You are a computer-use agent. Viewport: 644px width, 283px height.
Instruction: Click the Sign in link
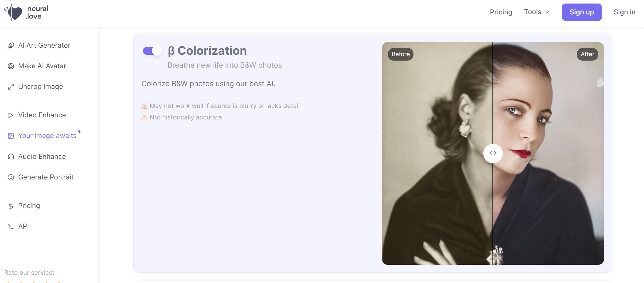(x=624, y=12)
